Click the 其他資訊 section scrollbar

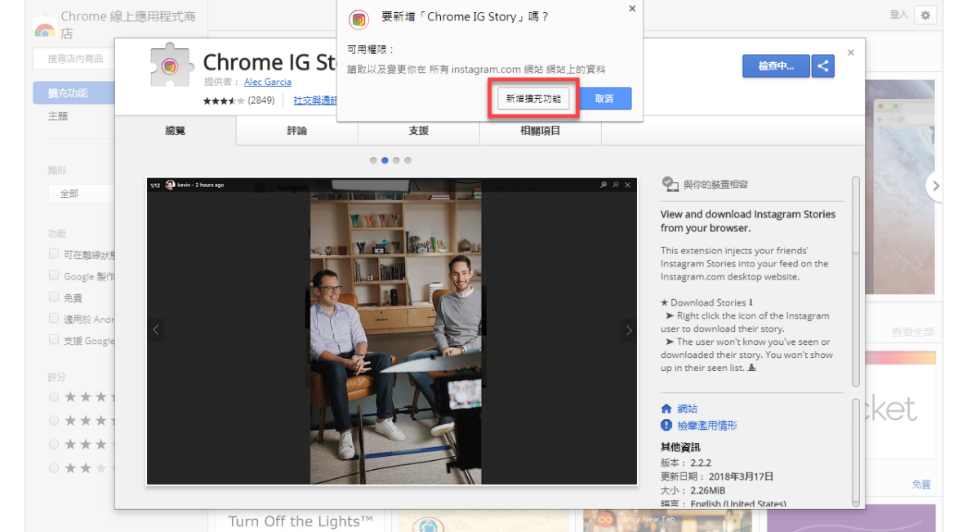(855, 451)
